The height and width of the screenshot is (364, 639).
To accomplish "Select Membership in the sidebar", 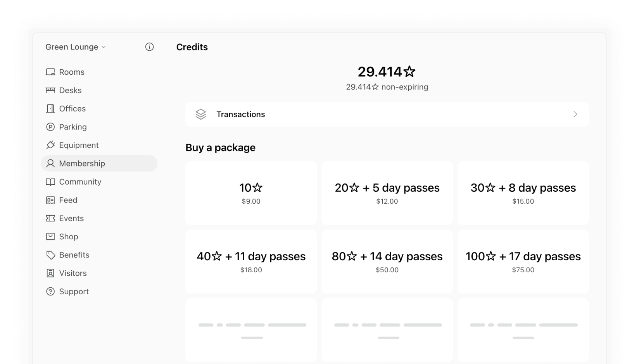I will click(99, 163).
